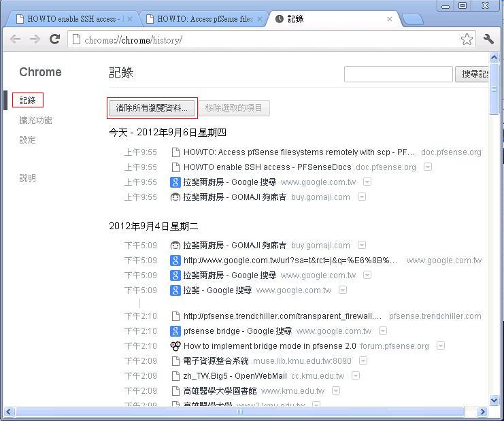Expand dropdown for 電子資源整合系統 entry
The image size is (504, 421).
[363, 360]
